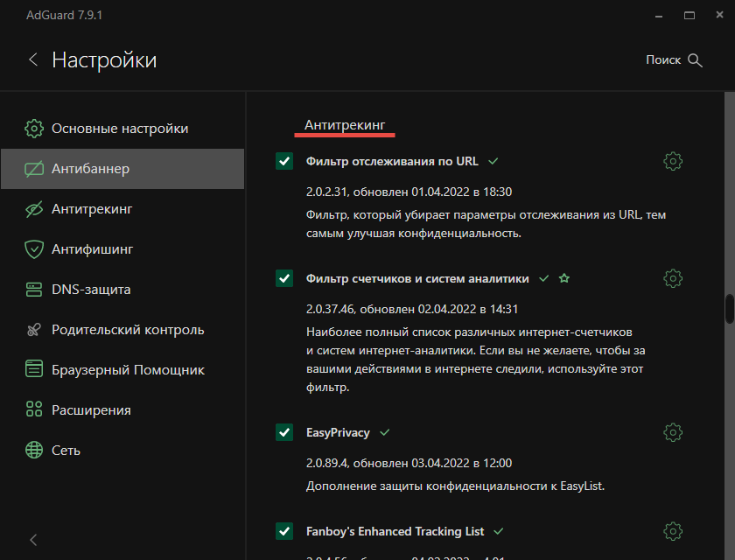This screenshot has width=735, height=560.
Task: Click trusted checkmark next to Фильтр отслеживания по URL
Action: tap(493, 161)
